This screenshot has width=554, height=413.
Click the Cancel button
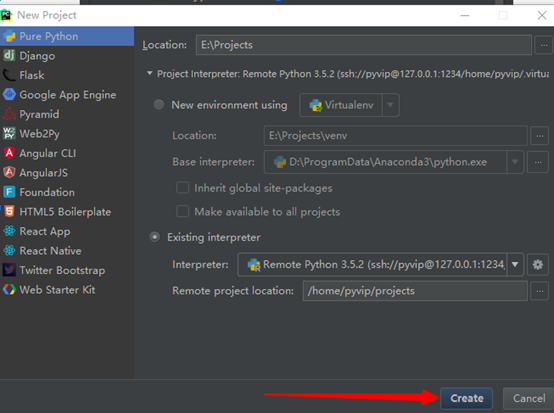pyautogui.click(x=529, y=398)
